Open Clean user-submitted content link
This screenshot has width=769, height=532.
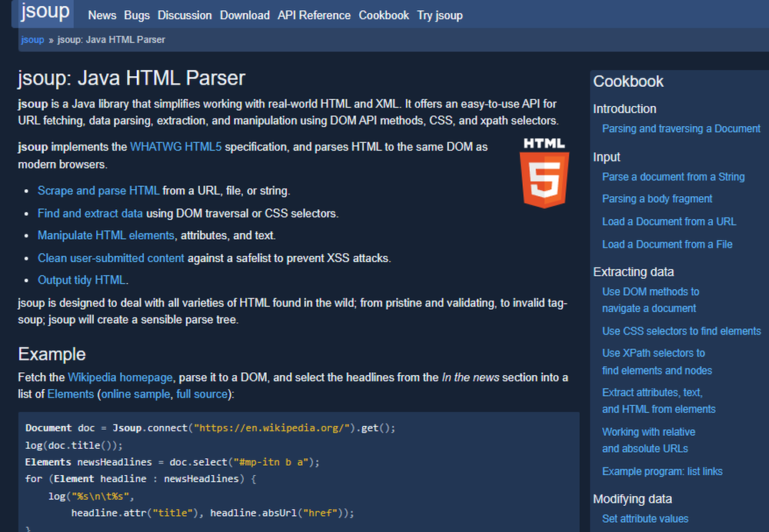(x=111, y=258)
